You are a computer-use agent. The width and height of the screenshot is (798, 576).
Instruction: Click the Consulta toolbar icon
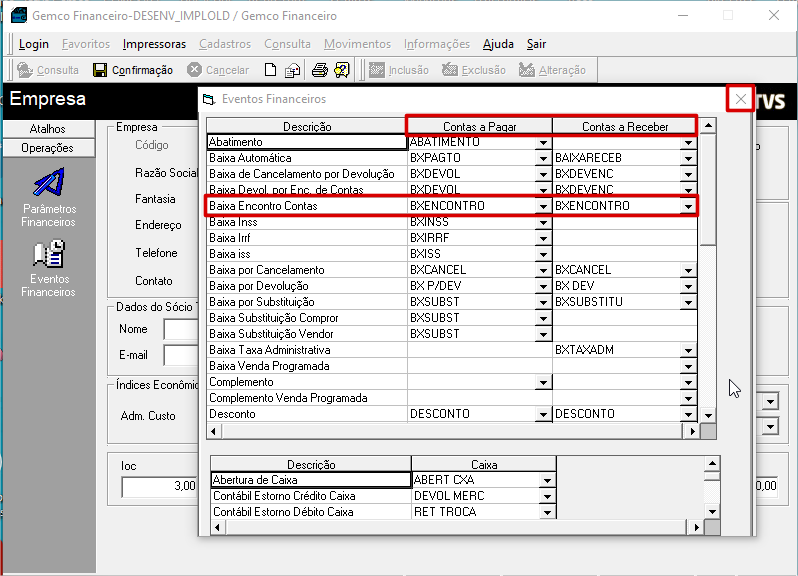point(24,70)
